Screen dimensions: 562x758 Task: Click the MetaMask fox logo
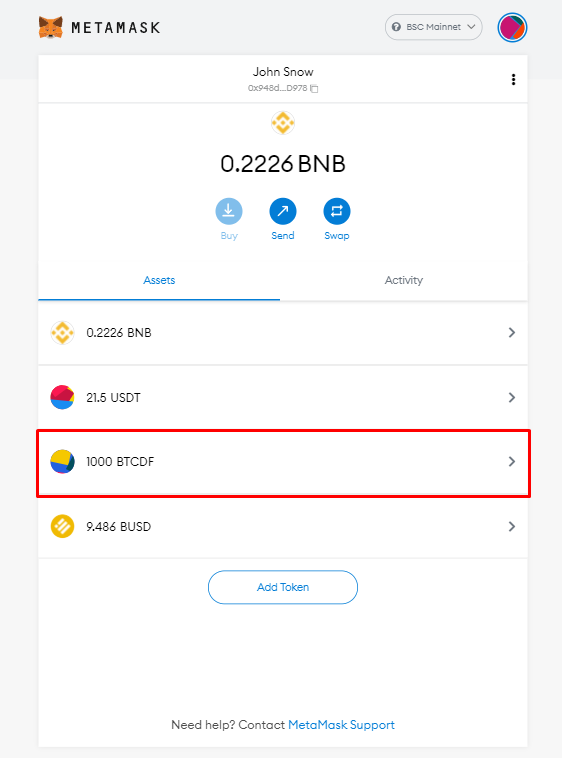click(x=51, y=27)
